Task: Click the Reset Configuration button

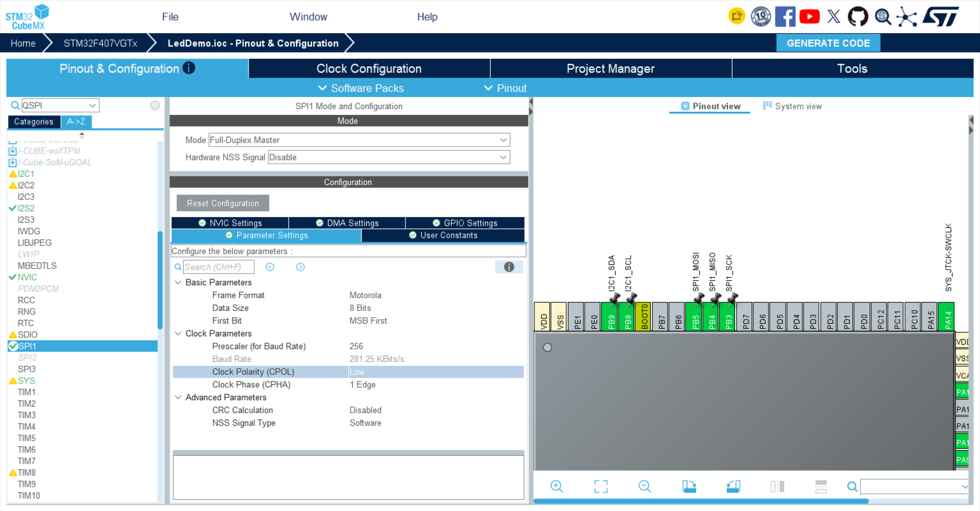Action: click(x=223, y=203)
